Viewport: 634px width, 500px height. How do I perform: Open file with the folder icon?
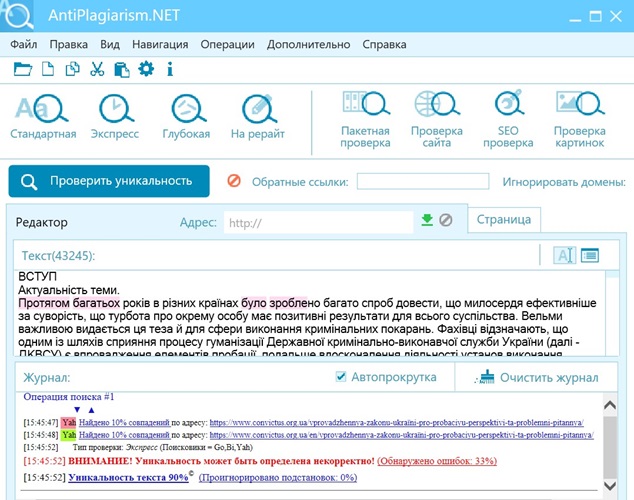point(23,69)
